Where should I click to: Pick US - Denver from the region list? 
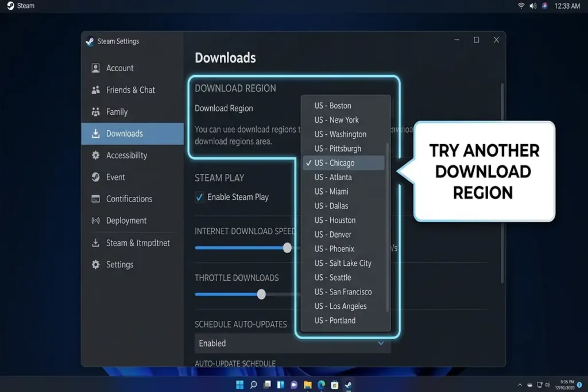(x=343, y=235)
